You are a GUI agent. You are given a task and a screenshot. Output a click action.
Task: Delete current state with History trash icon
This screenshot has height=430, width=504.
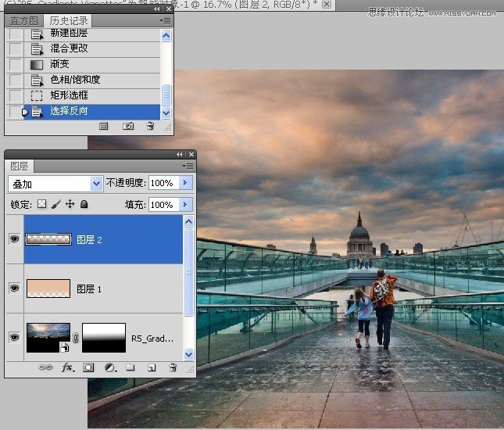pos(150,125)
